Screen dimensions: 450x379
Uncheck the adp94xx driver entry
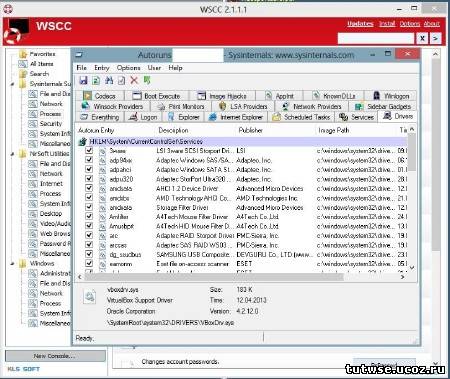click(89, 160)
